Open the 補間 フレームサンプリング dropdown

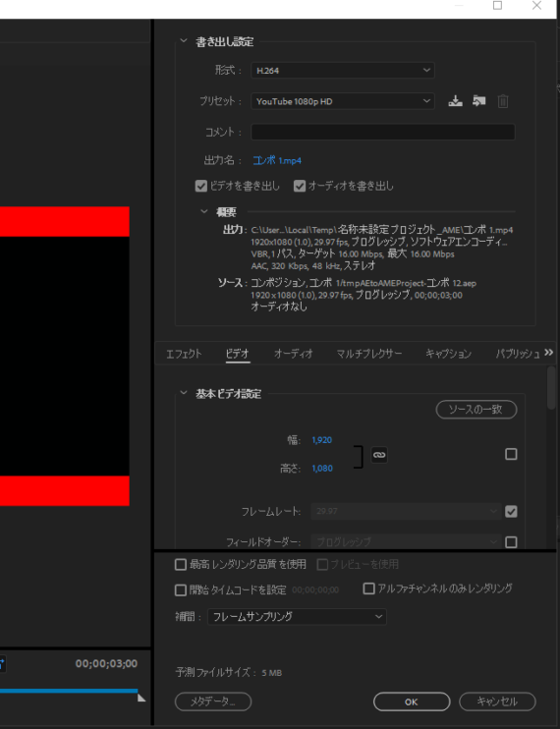coord(297,616)
